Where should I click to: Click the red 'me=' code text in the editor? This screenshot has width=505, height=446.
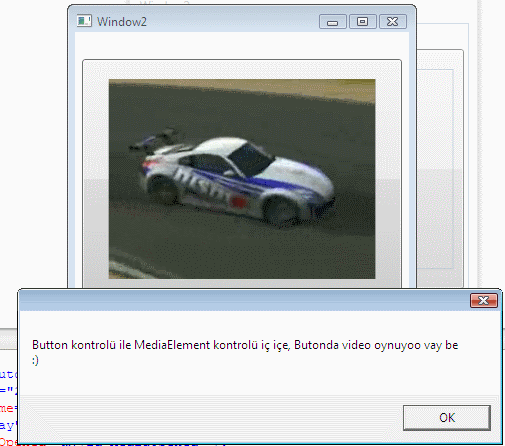(7, 408)
